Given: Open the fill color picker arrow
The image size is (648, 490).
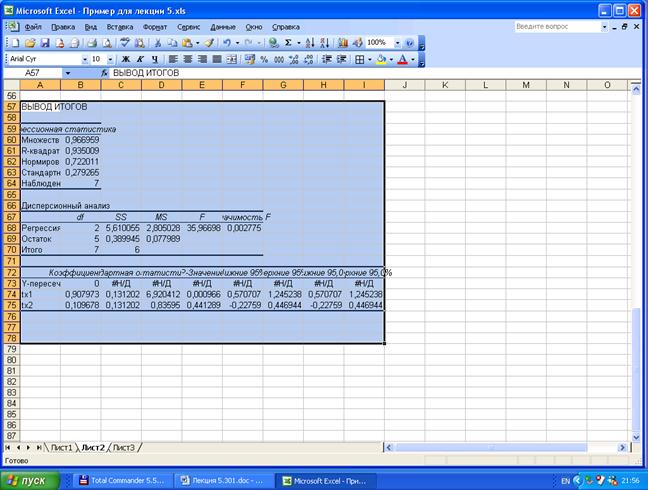Looking at the screenshot, I should pos(391,59).
